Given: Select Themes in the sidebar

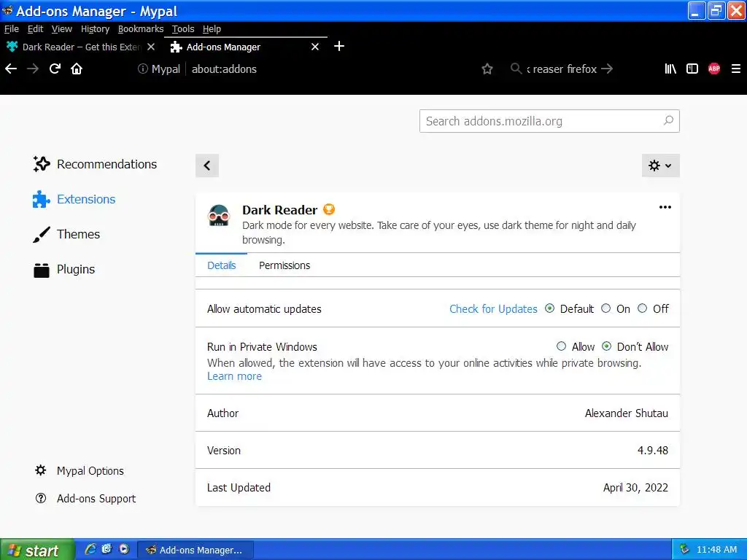Looking at the screenshot, I should point(66,234).
